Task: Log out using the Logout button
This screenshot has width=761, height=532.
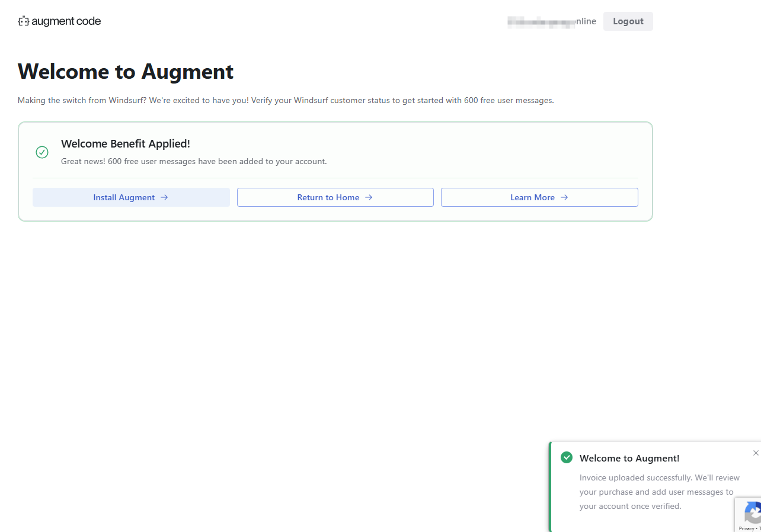Action: coord(628,21)
